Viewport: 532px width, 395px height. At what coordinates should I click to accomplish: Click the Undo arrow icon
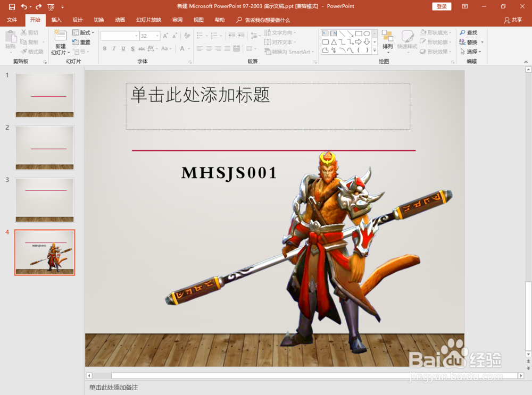pyautogui.click(x=24, y=7)
